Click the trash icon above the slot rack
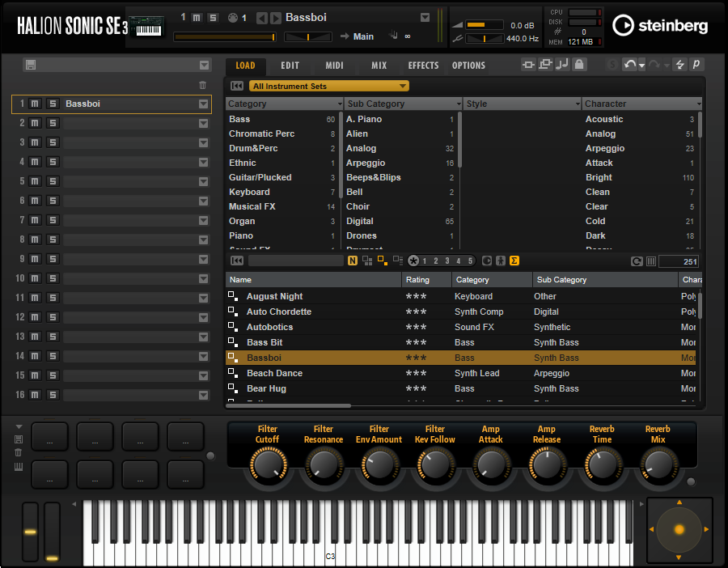The width and height of the screenshot is (728, 568). (202, 85)
